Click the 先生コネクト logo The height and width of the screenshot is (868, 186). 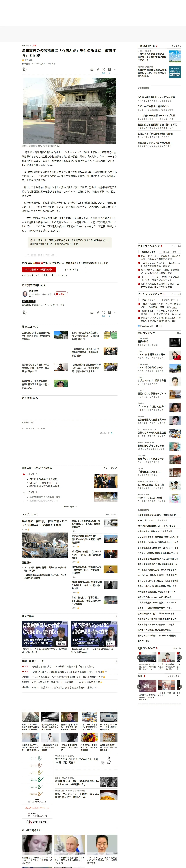(37, 822)
